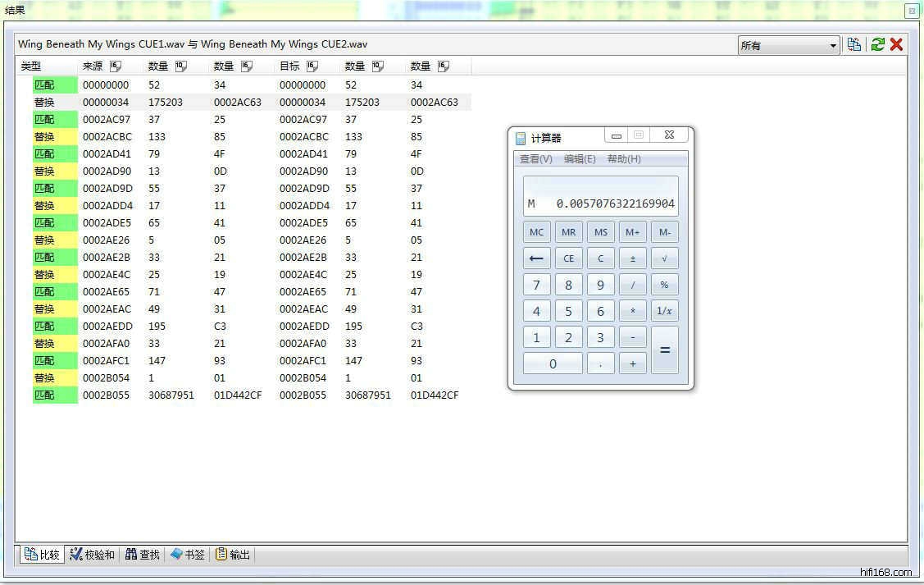
Task: Switch to the 书签 tab
Action: click(x=188, y=555)
